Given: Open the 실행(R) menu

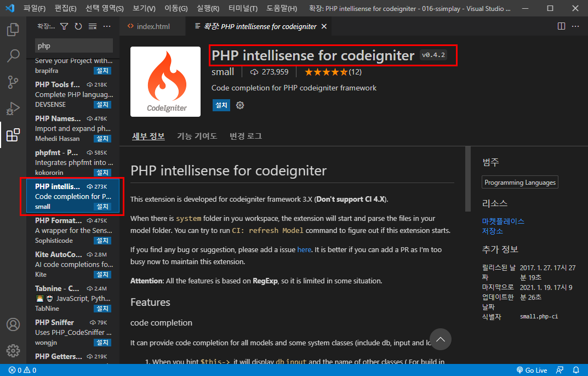Looking at the screenshot, I should [208, 8].
